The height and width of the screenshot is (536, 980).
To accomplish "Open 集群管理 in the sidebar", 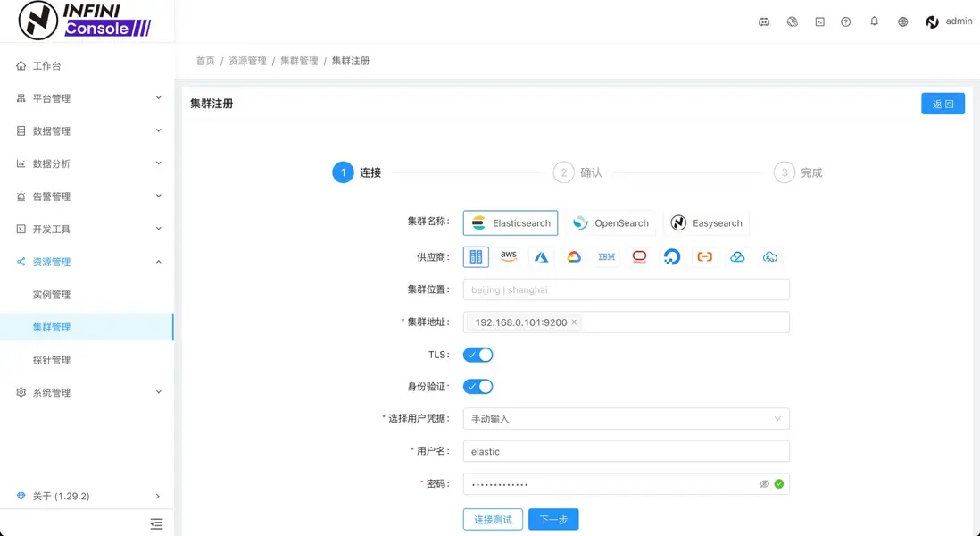I will tap(87, 327).
